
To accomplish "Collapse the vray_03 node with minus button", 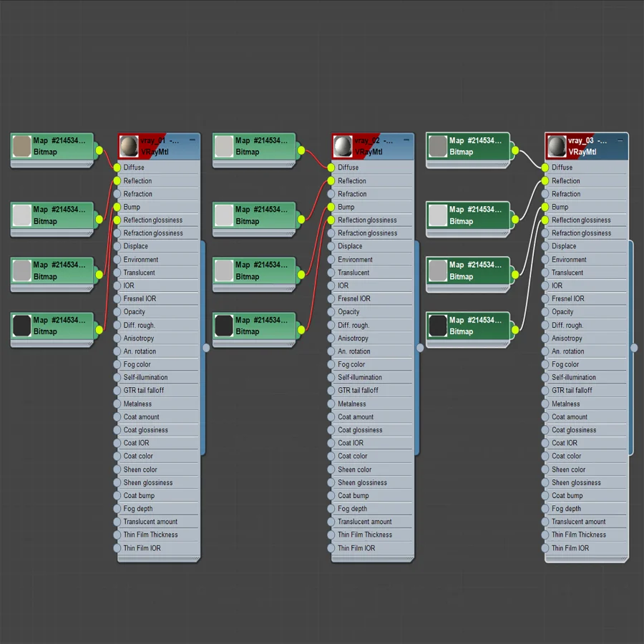I will (x=620, y=140).
